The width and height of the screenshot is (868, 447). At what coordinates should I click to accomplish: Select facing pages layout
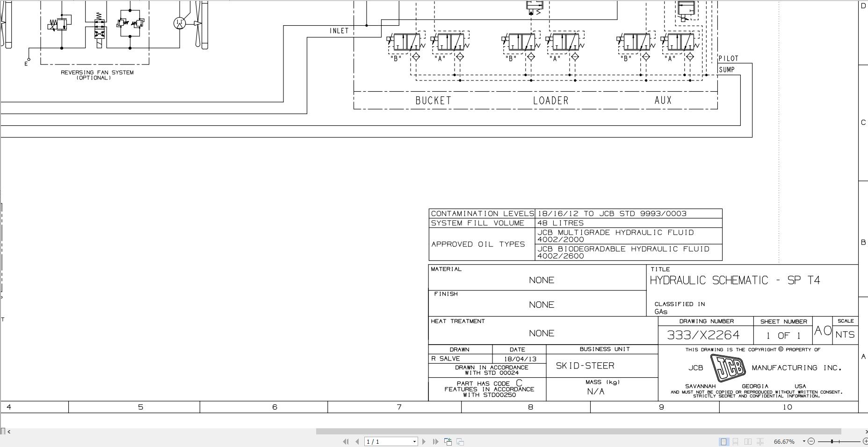tap(748, 441)
